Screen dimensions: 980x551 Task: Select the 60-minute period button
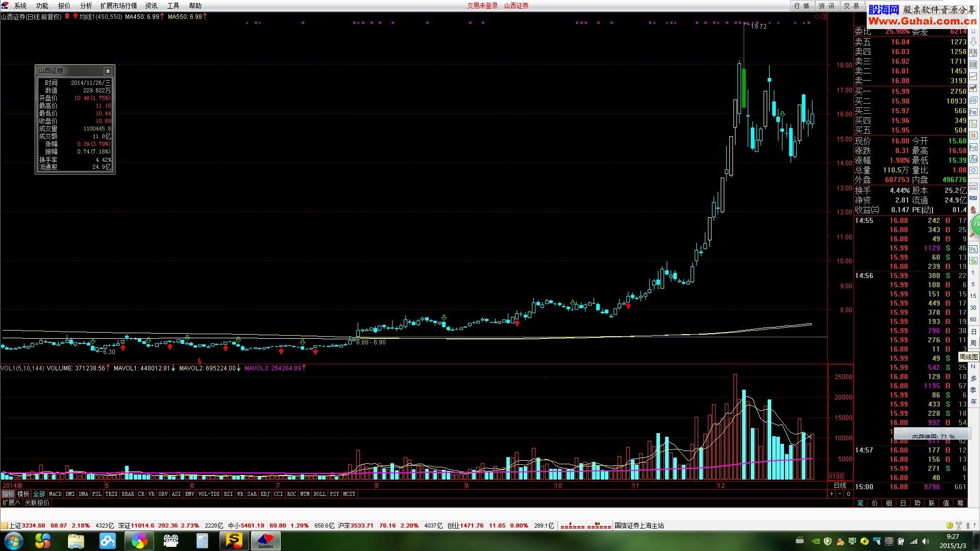[973, 319]
